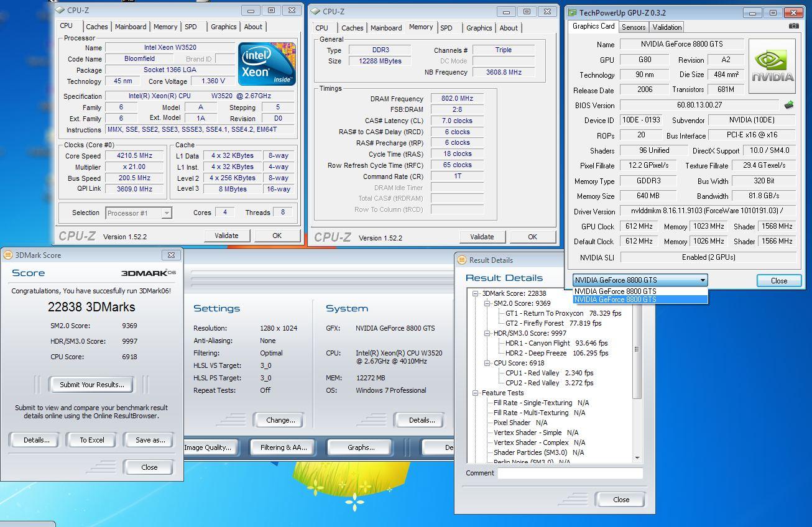812x527 pixels.
Task: Select HDR2 - Deep Freeze result row
Action: [x=556, y=353]
